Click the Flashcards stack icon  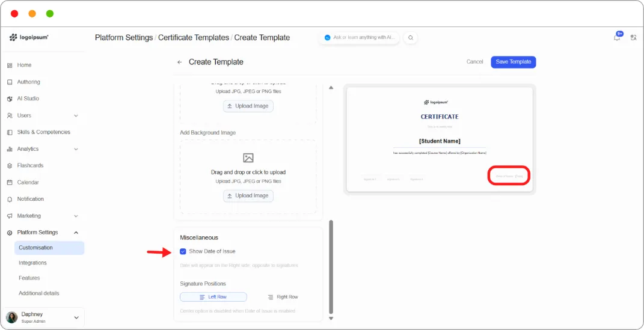[x=10, y=166]
